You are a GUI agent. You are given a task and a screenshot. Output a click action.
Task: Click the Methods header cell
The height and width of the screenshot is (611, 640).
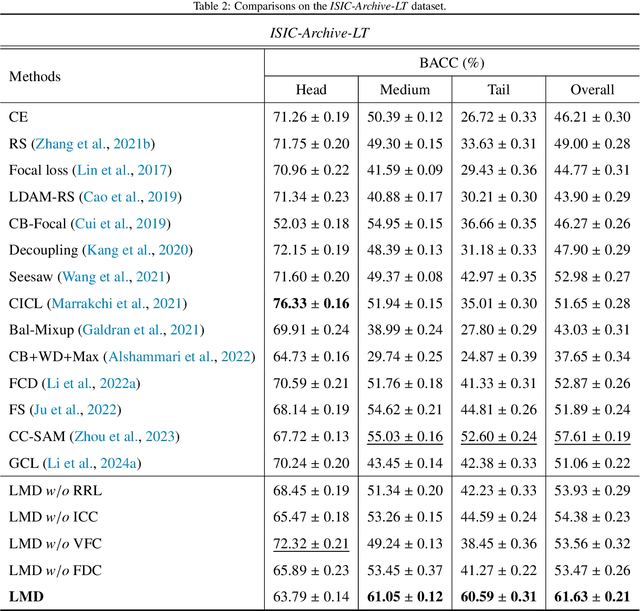coord(35,77)
